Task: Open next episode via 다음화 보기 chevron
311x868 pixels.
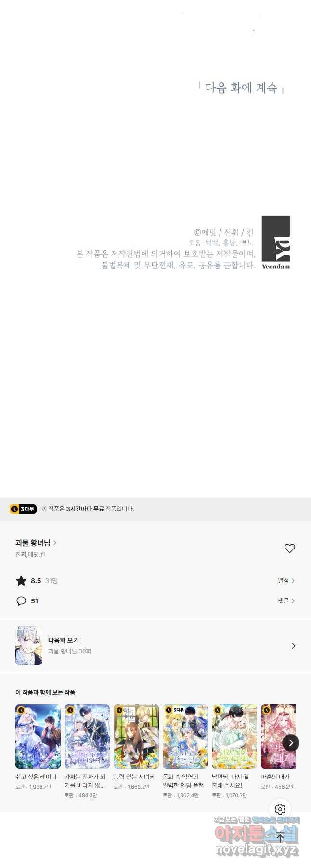Action: (293, 646)
